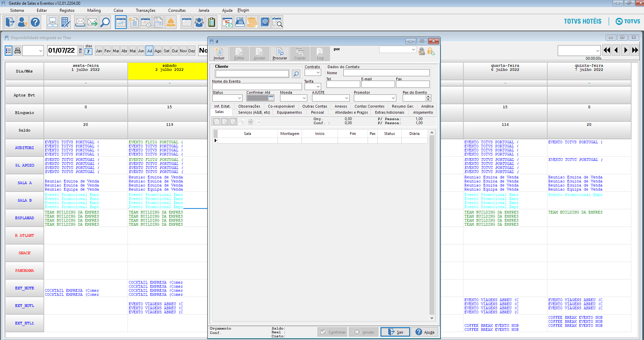Increase Pax do Evento with up stepper
The image size is (644, 340).
click(x=428, y=96)
